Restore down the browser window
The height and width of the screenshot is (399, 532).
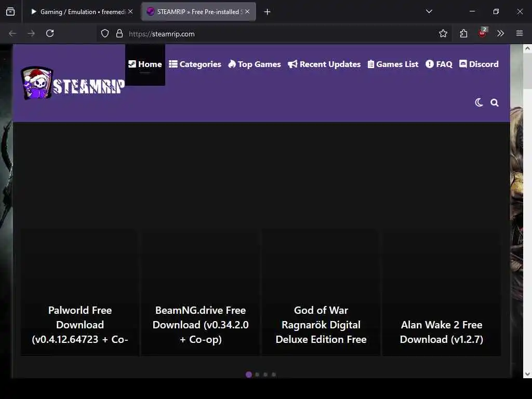[496, 11]
